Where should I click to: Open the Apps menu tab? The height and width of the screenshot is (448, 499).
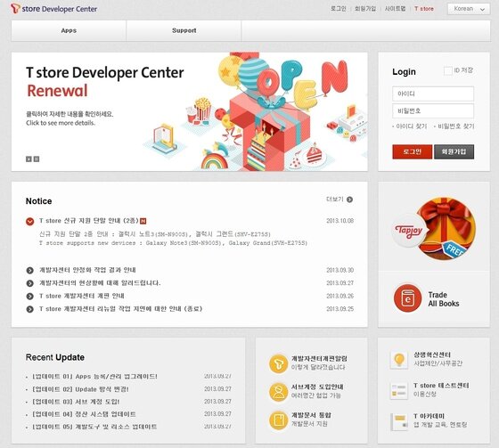click(x=69, y=30)
